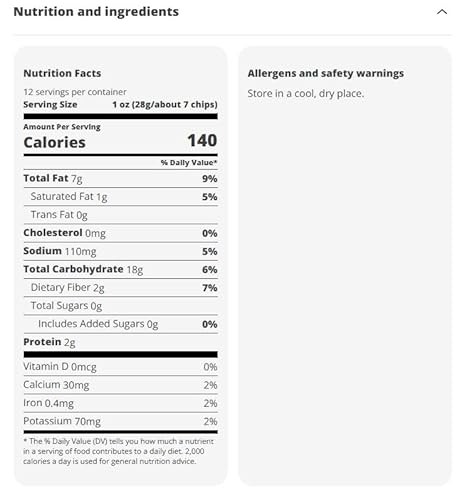This screenshot has height=500, width=460.
Task: Click the Vitamin D 0mcg row
Action: [120, 367]
